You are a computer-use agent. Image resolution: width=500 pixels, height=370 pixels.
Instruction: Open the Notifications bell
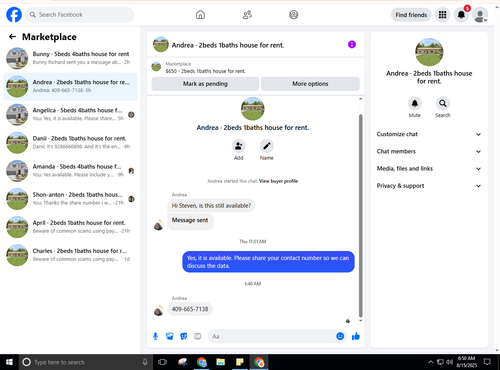461,15
